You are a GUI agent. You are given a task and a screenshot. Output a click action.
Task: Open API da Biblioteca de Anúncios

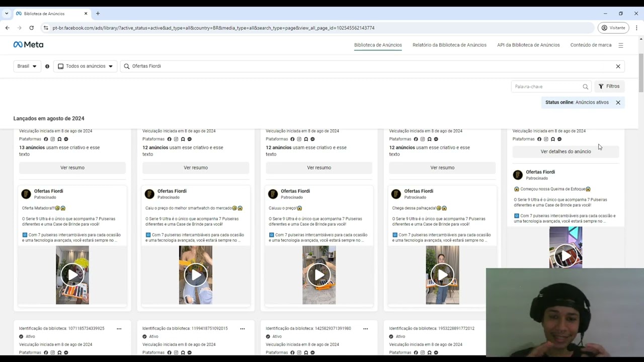pos(528,45)
